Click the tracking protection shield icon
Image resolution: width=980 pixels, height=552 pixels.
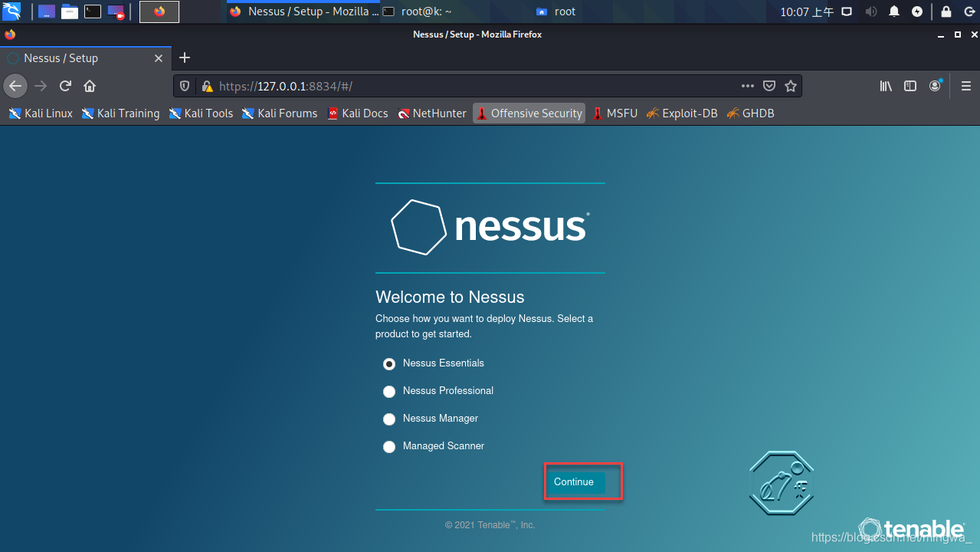[x=185, y=87]
